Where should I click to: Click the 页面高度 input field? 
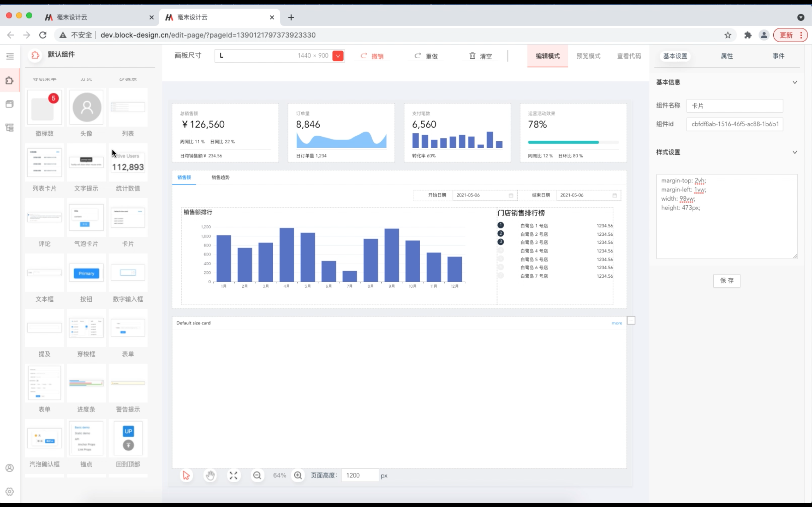pyautogui.click(x=360, y=476)
